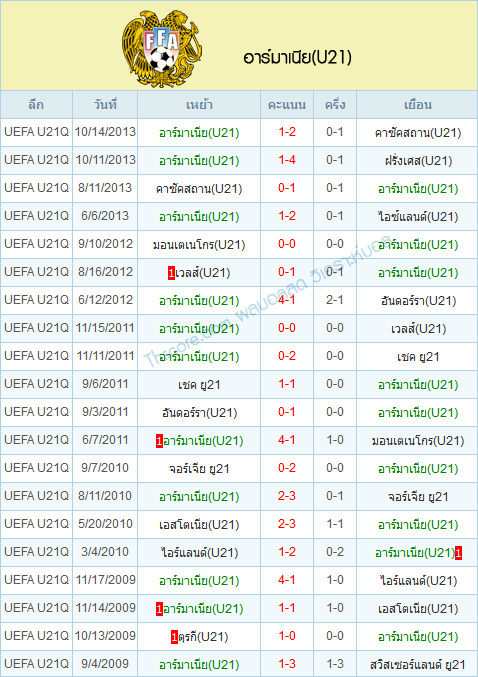Open away team เวลส์(U21) in the 11/15/2011 row
The height and width of the screenshot is (677, 478).
[418, 329]
